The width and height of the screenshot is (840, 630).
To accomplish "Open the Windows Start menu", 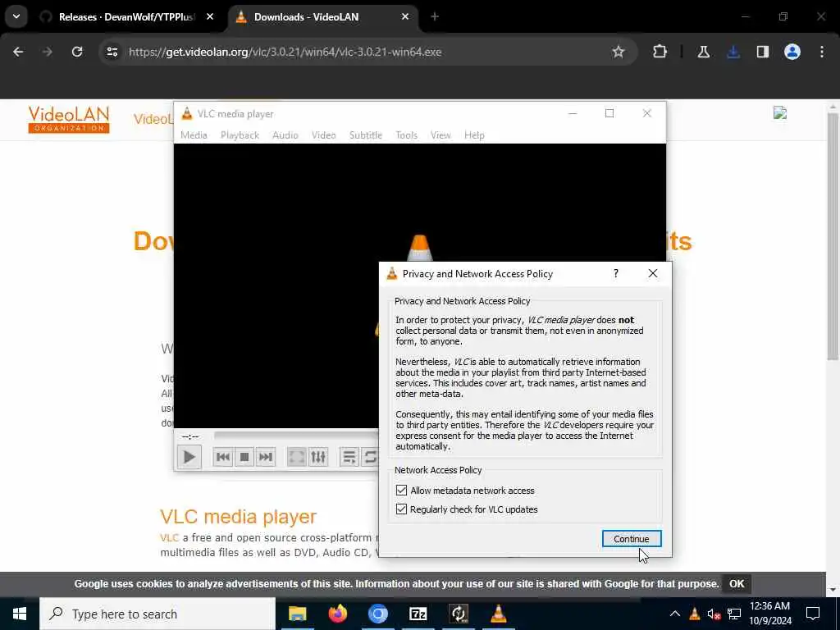I will pyautogui.click(x=20, y=614).
